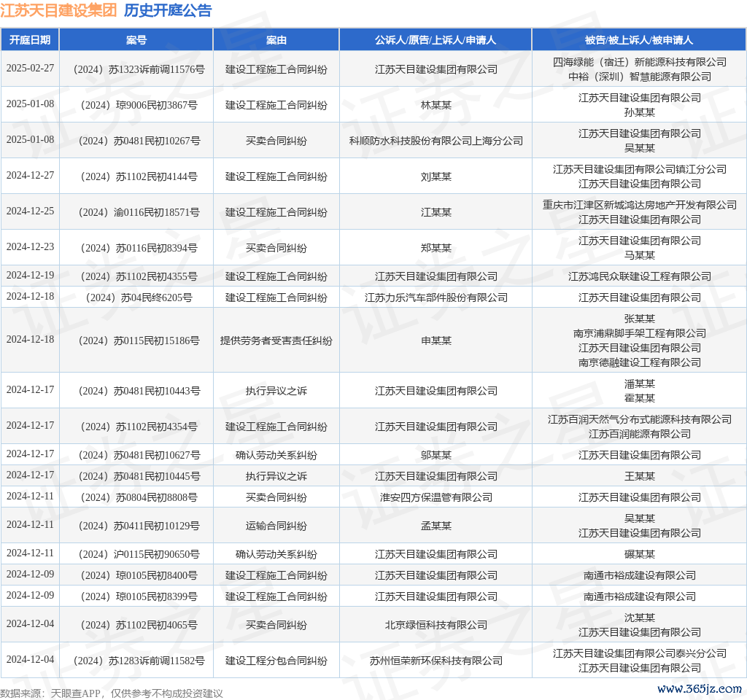Click defendant 霍某某
Image resolution: width=747 pixels, height=700 pixels.
pyautogui.click(x=639, y=398)
